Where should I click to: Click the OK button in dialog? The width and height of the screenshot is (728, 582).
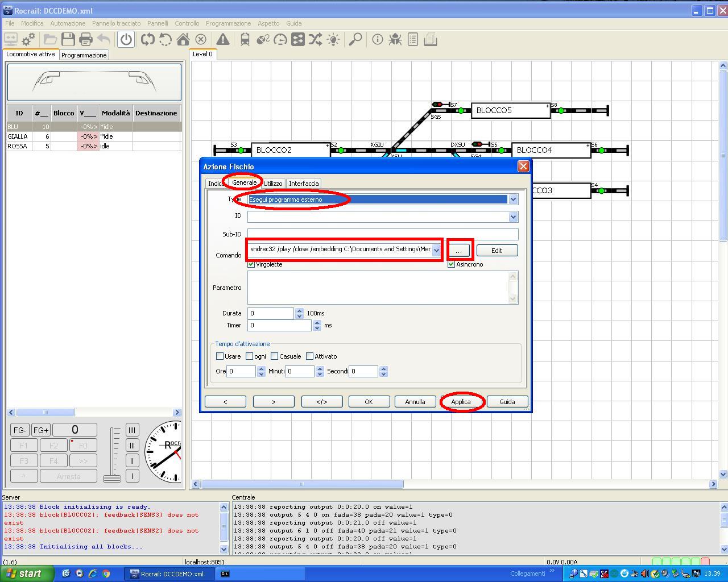tap(369, 402)
